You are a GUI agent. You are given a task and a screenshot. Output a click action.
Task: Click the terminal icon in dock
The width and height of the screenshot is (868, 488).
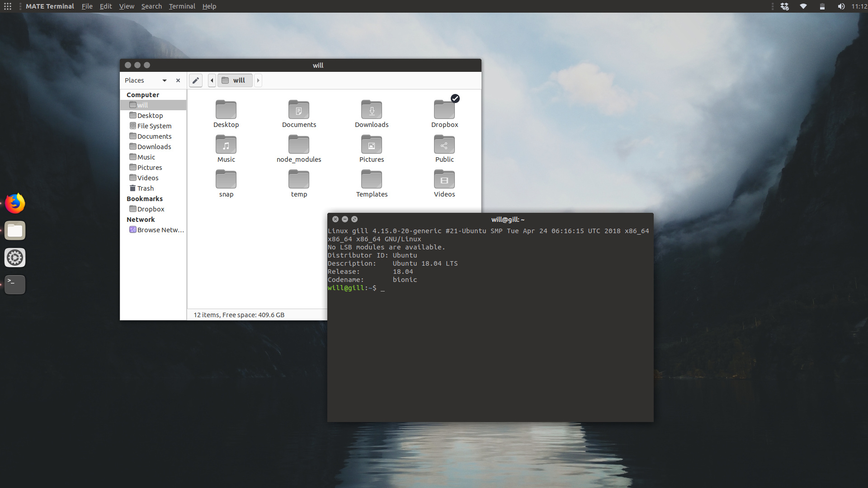tap(15, 285)
